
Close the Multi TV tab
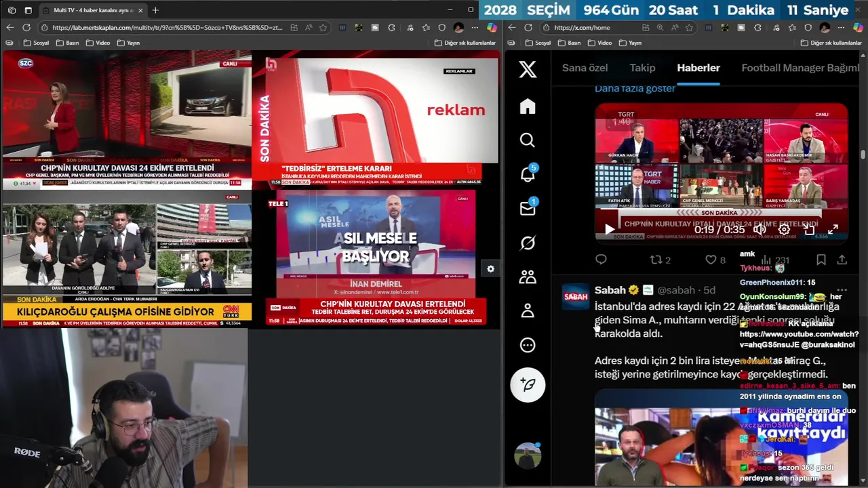click(140, 10)
